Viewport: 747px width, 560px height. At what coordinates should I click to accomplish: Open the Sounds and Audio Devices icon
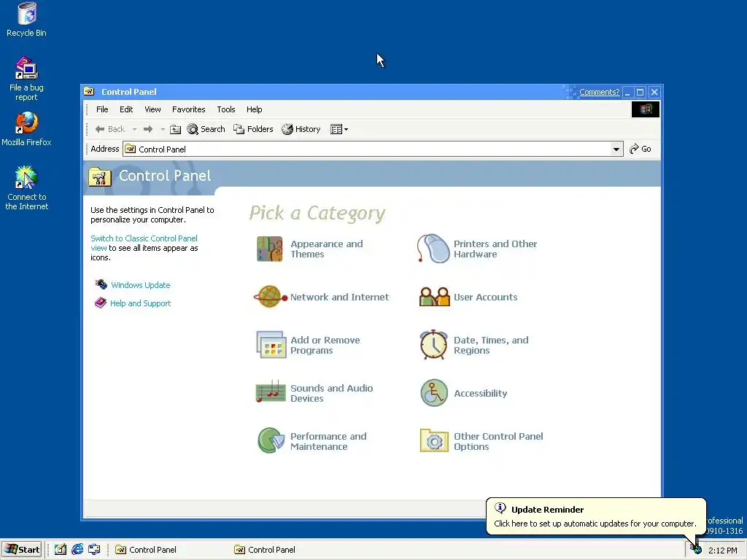[271, 392]
